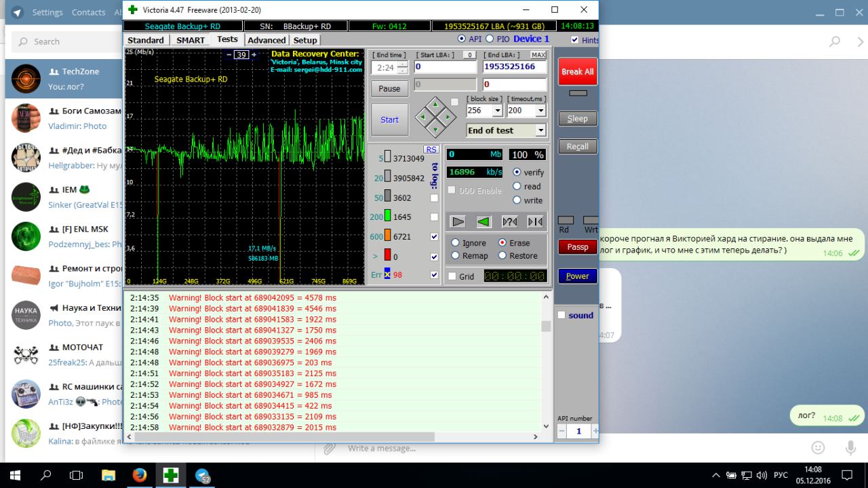The image size is (868, 488).
Task: Select the read test mode radio button
Action: coord(517,186)
